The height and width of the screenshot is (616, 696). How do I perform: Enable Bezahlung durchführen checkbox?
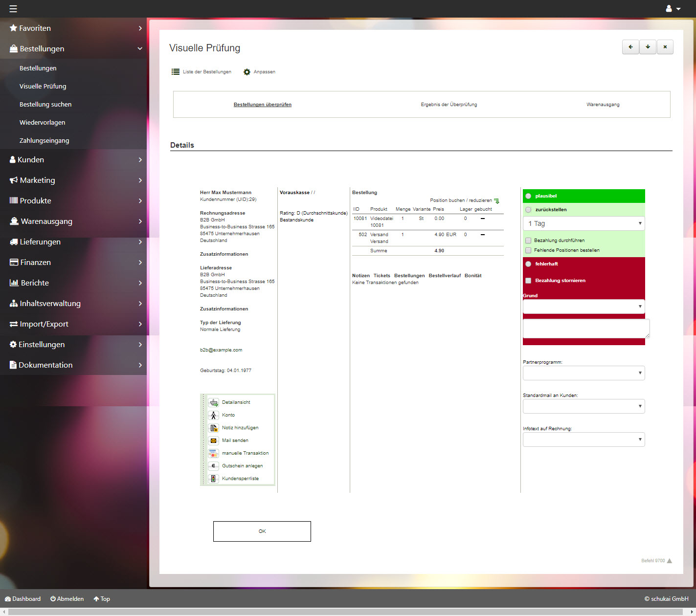(528, 241)
